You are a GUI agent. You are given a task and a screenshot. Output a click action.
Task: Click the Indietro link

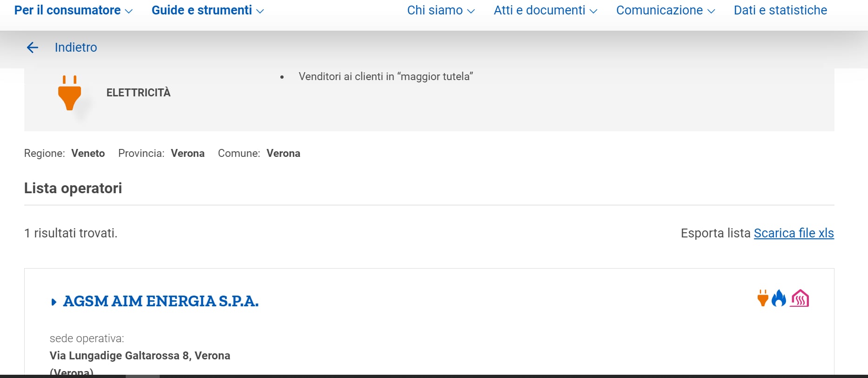point(76,47)
